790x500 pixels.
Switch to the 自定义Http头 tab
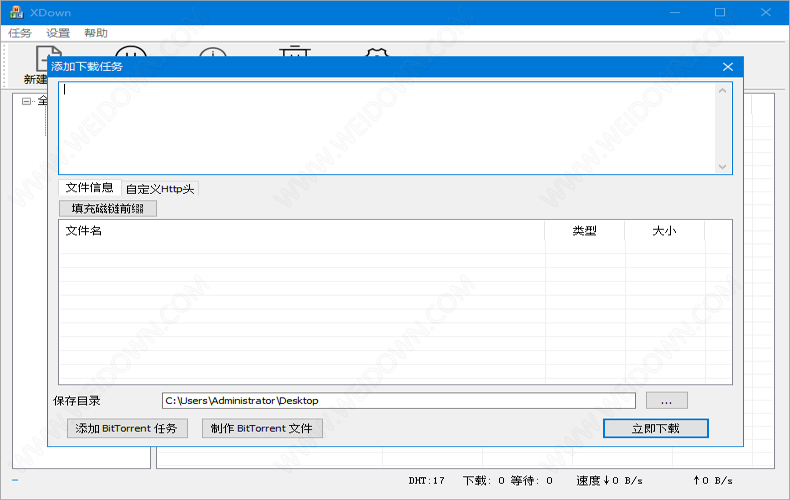point(160,189)
